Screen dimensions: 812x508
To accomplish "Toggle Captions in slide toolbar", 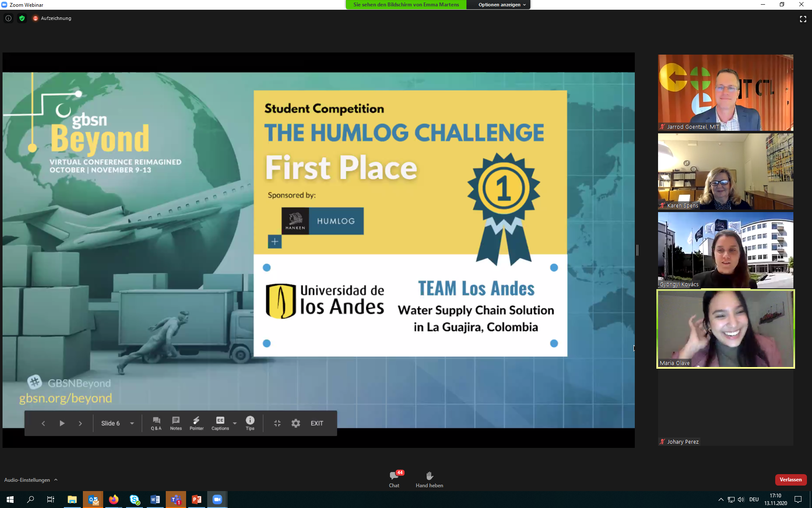I will coord(220,423).
